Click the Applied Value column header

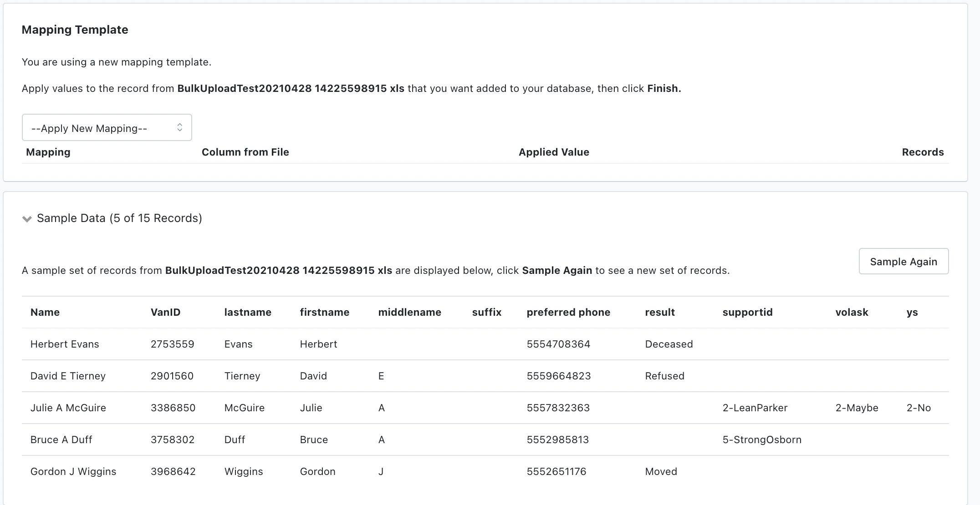553,152
